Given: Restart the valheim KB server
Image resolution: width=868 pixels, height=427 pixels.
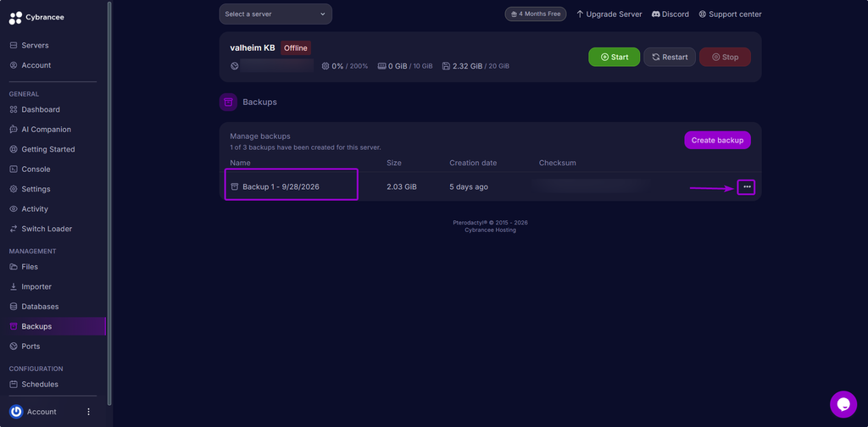Looking at the screenshot, I should point(670,57).
